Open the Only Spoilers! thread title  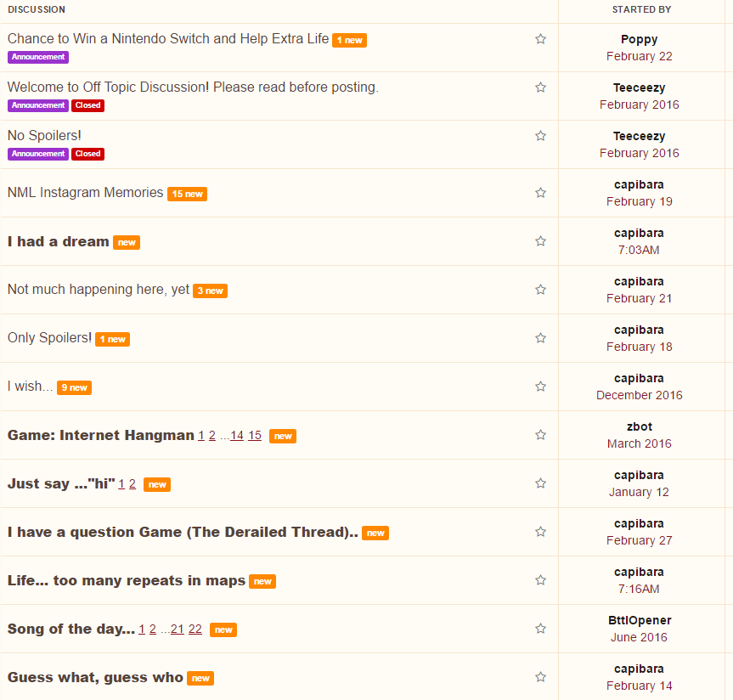point(49,337)
